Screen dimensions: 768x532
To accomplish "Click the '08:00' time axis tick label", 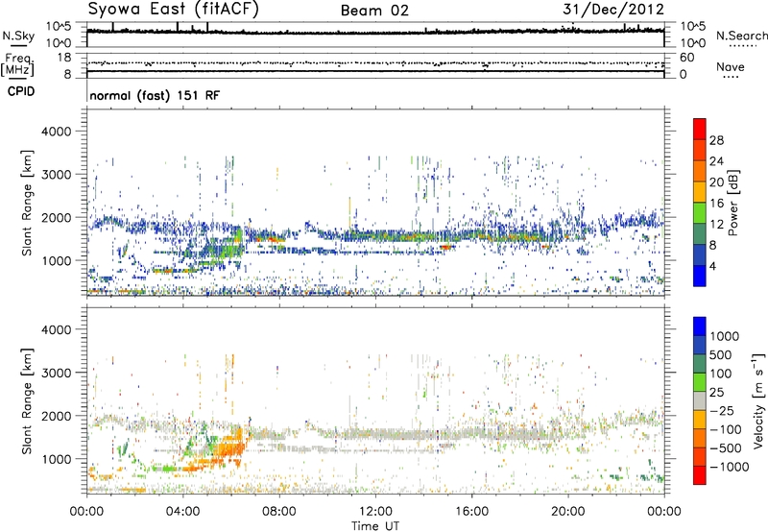I will coord(279,512).
